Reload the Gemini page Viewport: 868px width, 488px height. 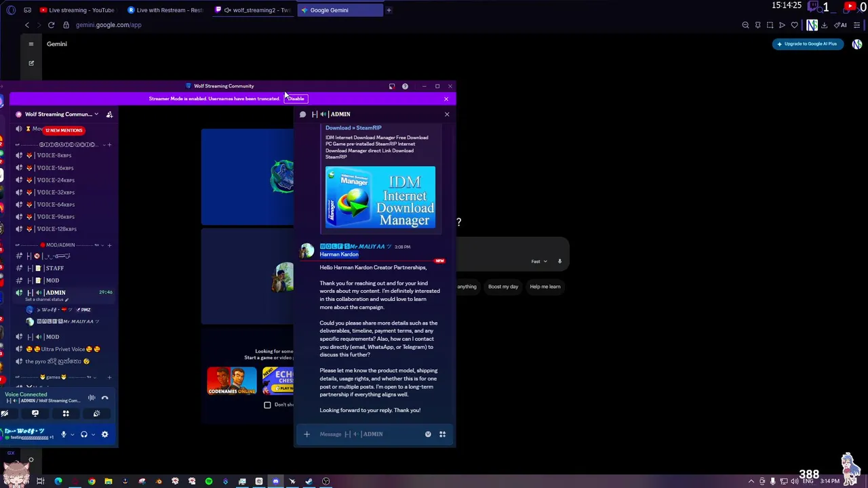(x=51, y=25)
